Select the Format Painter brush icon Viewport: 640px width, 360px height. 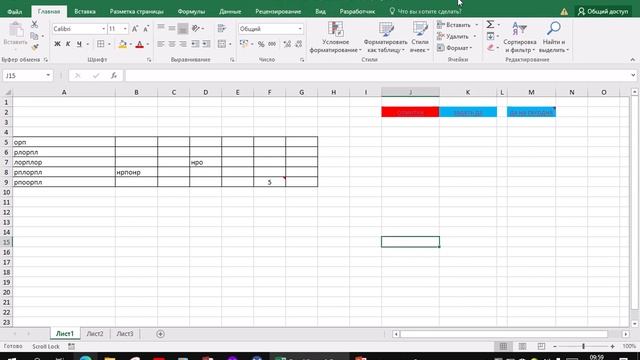[35, 47]
